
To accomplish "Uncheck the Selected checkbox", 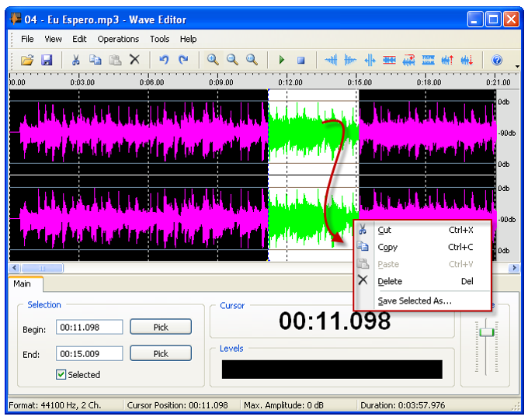I will [61, 374].
